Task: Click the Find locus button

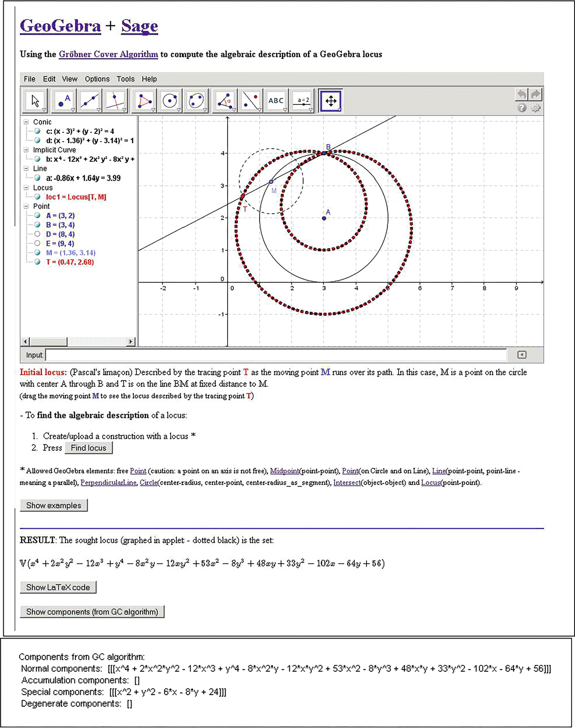Action: pos(89,448)
